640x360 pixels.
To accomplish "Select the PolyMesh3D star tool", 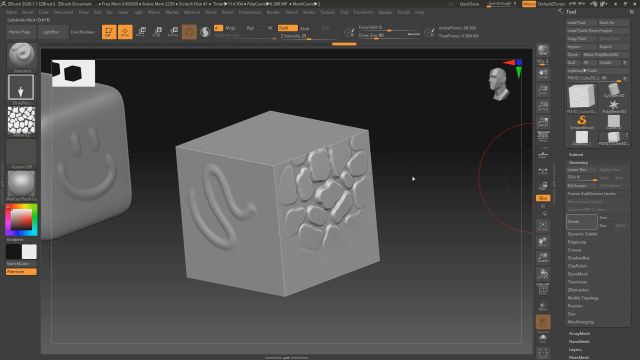I will 613,106.
